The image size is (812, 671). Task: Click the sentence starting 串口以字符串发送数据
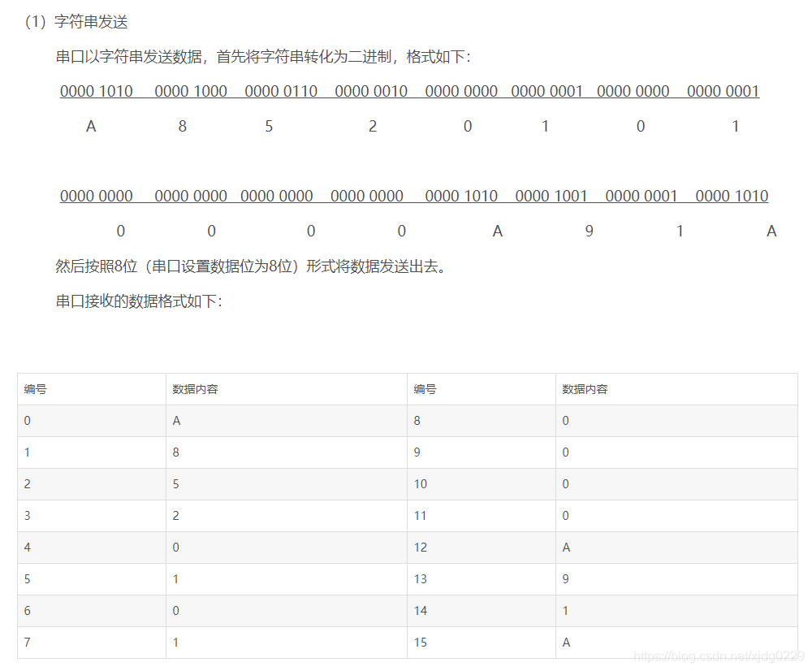point(263,57)
